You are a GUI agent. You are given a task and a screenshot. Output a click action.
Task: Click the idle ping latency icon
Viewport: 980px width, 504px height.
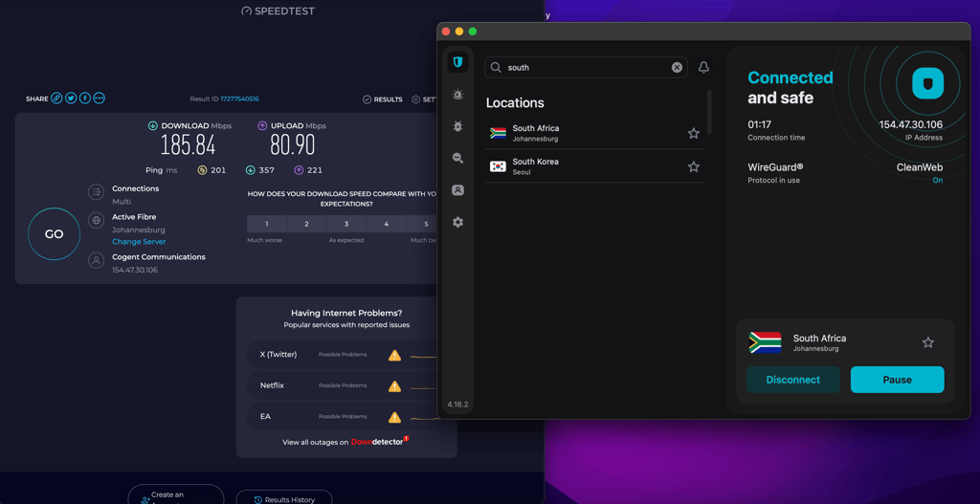(202, 169)
